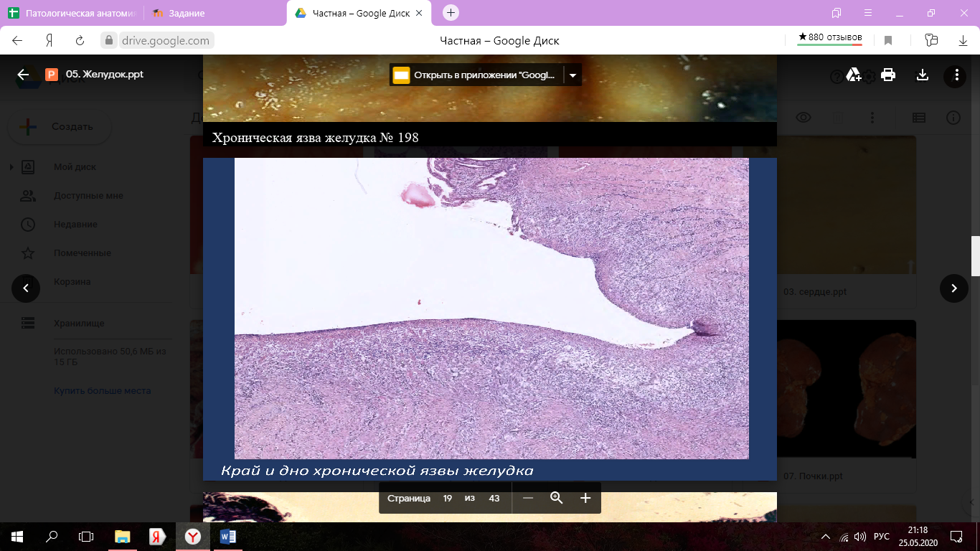Open the 880 отзывов site rating
Image resolution: width=980 pixels, height=551 pixels.
(x=830, y=39)
